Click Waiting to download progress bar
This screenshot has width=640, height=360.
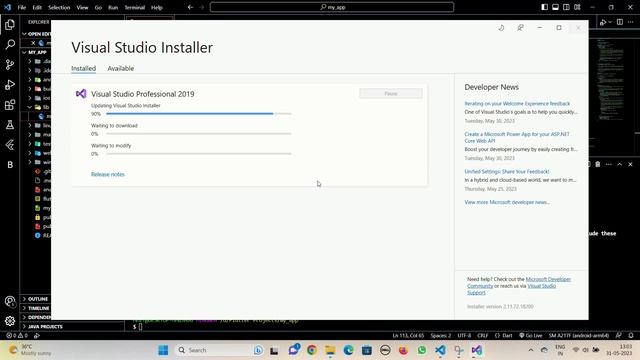point(199,133)
